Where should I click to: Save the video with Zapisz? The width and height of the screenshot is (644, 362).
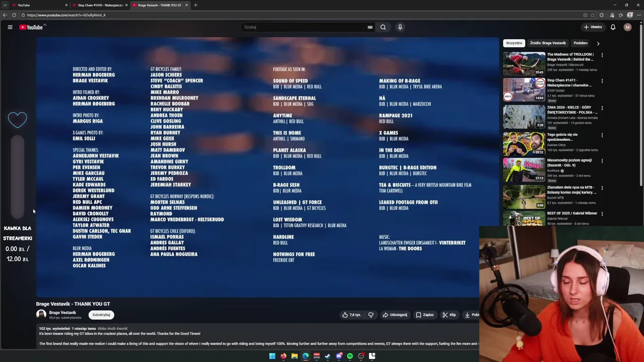point(425,315)
